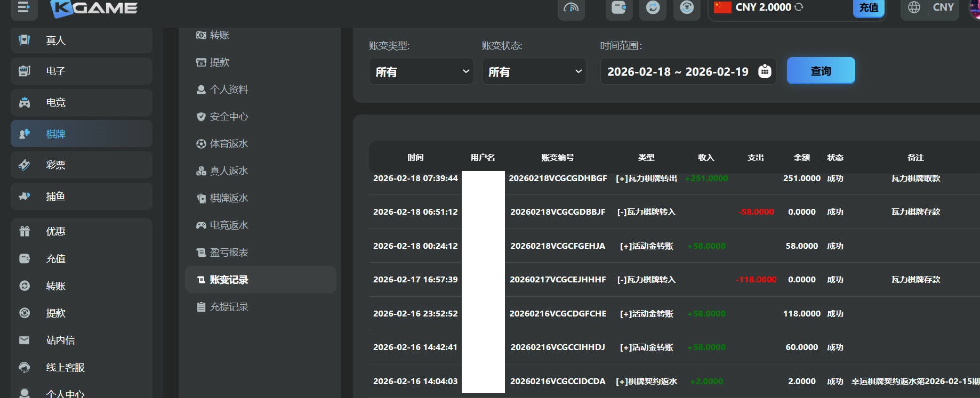Click the 查询 search button
The image size is (980, 398).
pos(821,71)
